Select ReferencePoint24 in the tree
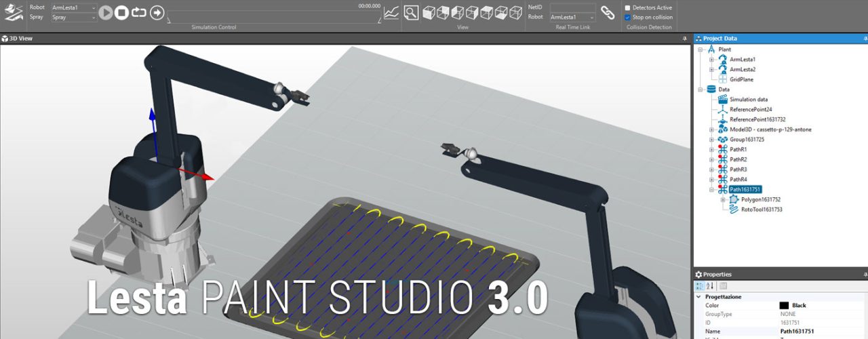The width and height of the screenshot is (868, 339). (751, 109)
